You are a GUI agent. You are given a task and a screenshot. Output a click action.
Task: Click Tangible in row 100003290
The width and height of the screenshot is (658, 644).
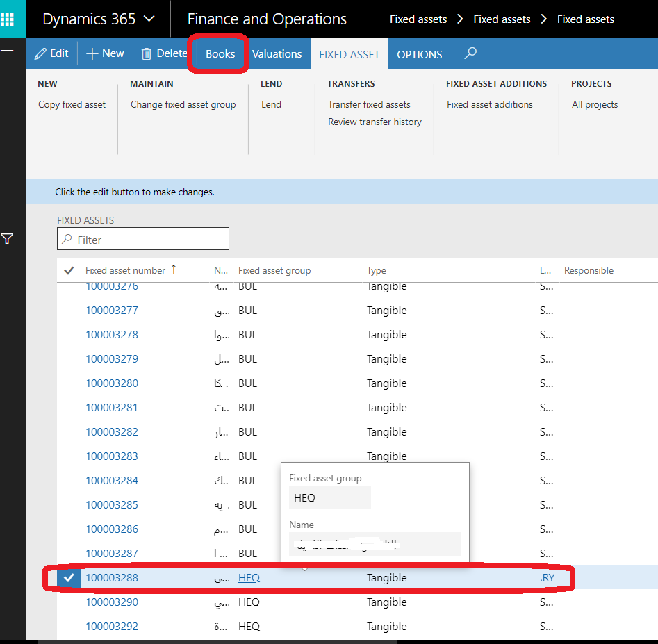pos(386,602)
